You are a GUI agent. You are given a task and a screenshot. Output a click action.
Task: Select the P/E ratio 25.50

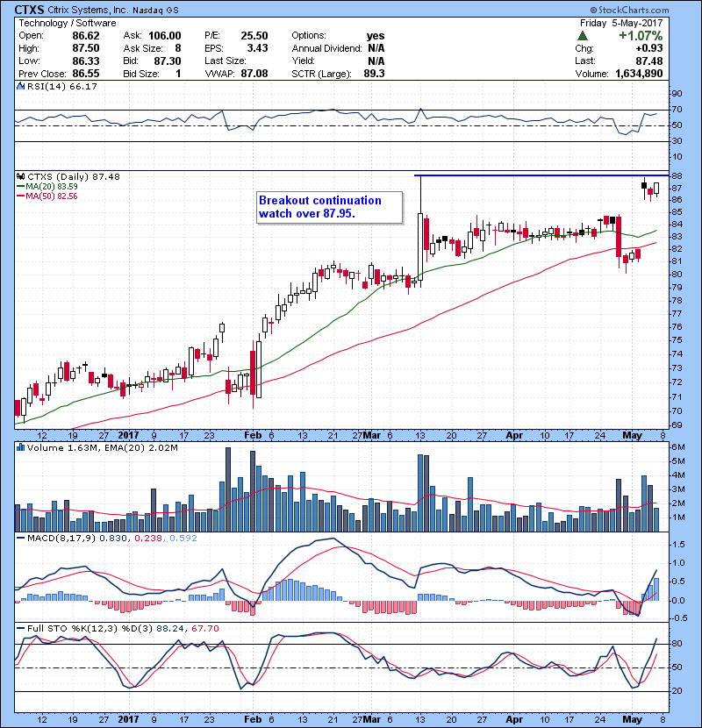click(x=254, y=36)
